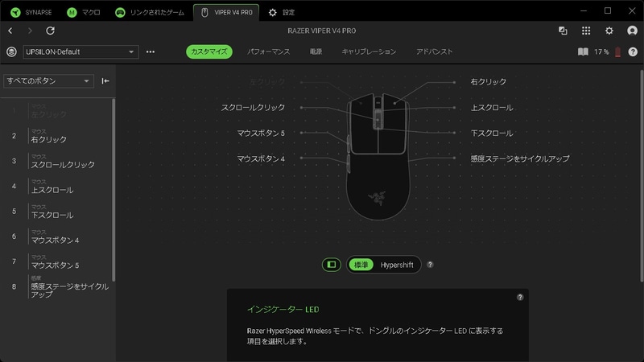Select button 5 下スクロール in list
Viewport: 644px width, 362px height.
coord(56,212)
